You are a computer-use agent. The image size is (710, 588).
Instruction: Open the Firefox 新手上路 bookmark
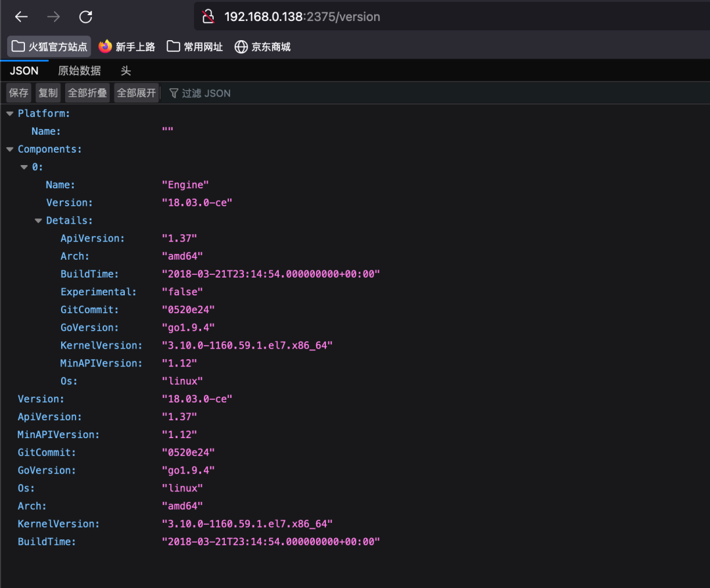[x=127, y=47]
